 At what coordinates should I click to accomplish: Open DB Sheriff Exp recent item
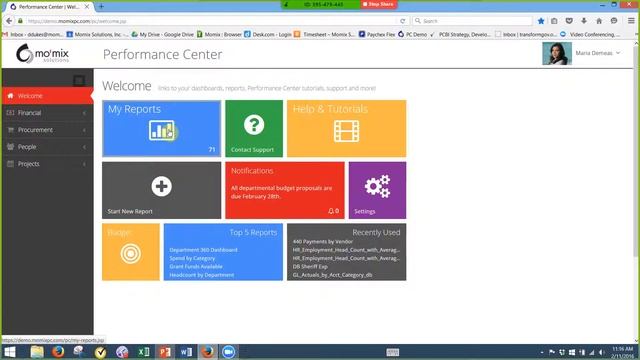coord(310,267)
